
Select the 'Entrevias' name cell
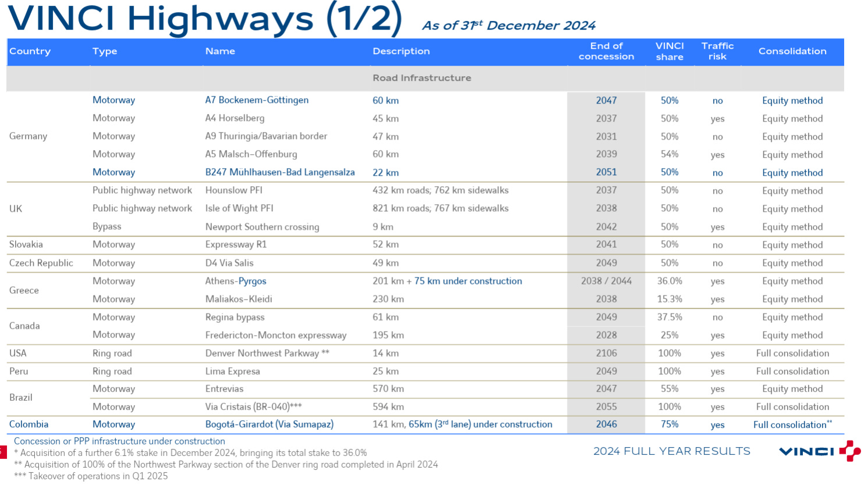tap(224, 389)
